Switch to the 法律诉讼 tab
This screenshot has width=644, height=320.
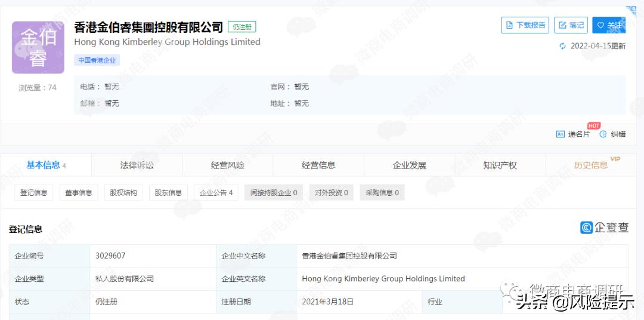point(137,165)
